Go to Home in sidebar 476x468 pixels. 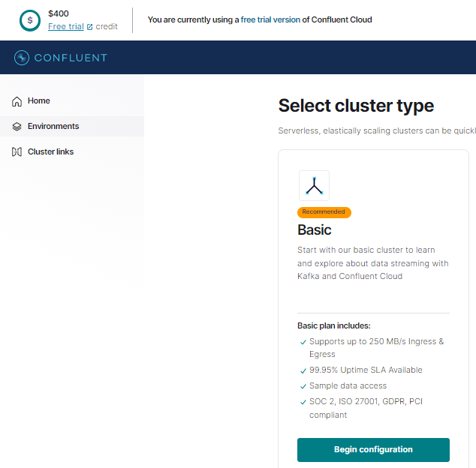click(39, 101)
